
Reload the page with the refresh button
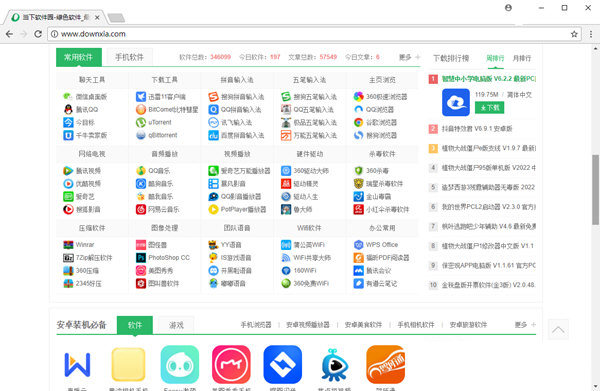[x=38, y=34]
